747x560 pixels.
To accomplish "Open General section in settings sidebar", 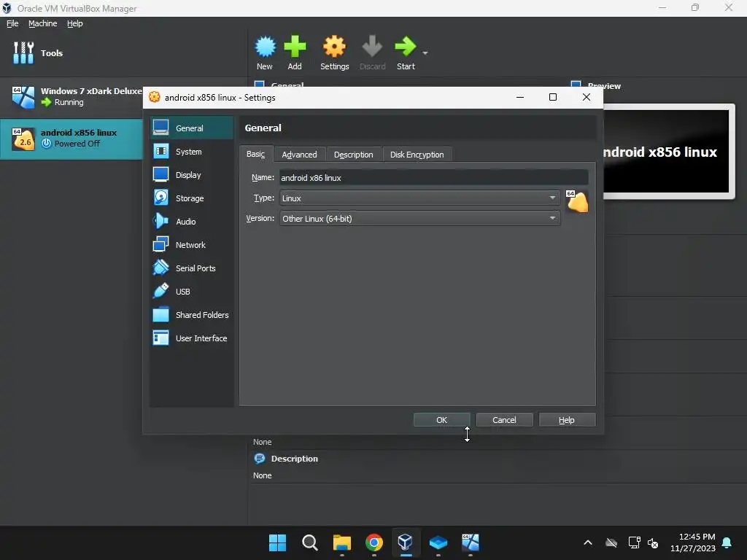I will pyautogui.click(x=192, y=128).
